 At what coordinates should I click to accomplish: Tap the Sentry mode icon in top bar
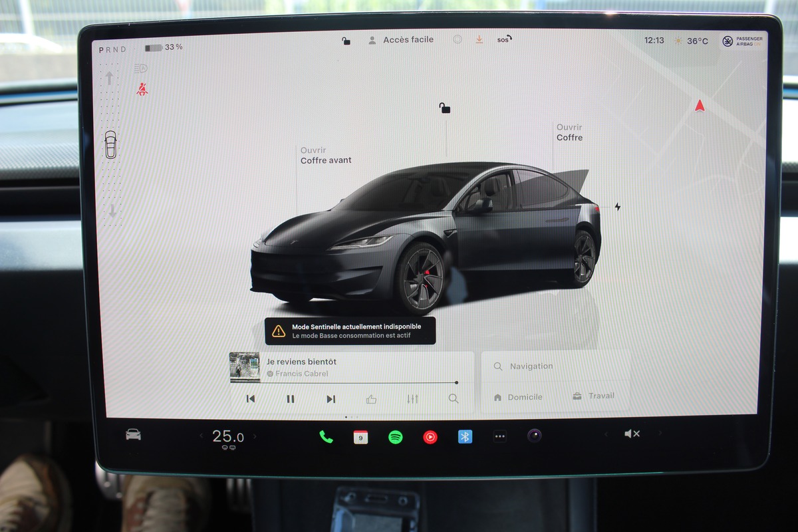click(x=457, y=39)
